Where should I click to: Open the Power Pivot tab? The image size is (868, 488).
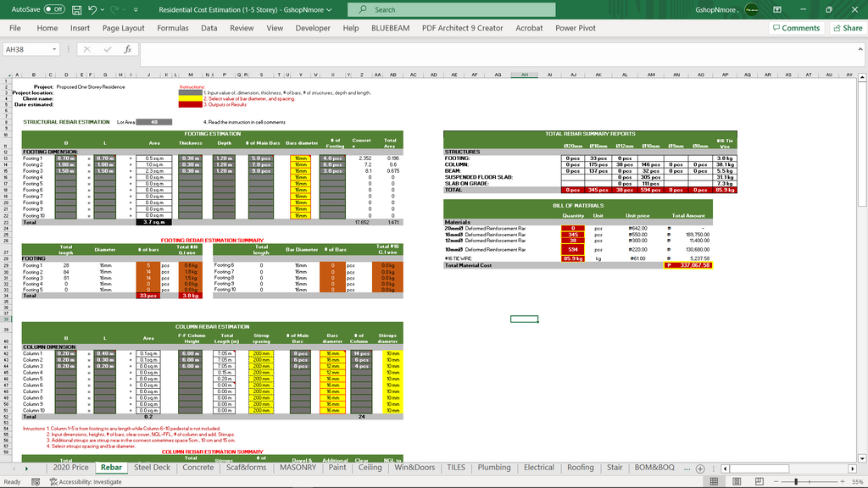pyautogui.click(x=576, y=28)
